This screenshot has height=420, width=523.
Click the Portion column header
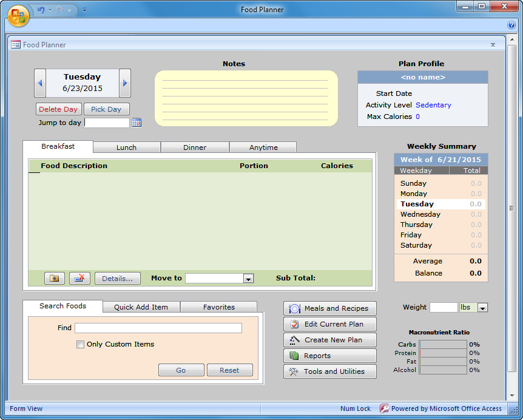254,166
